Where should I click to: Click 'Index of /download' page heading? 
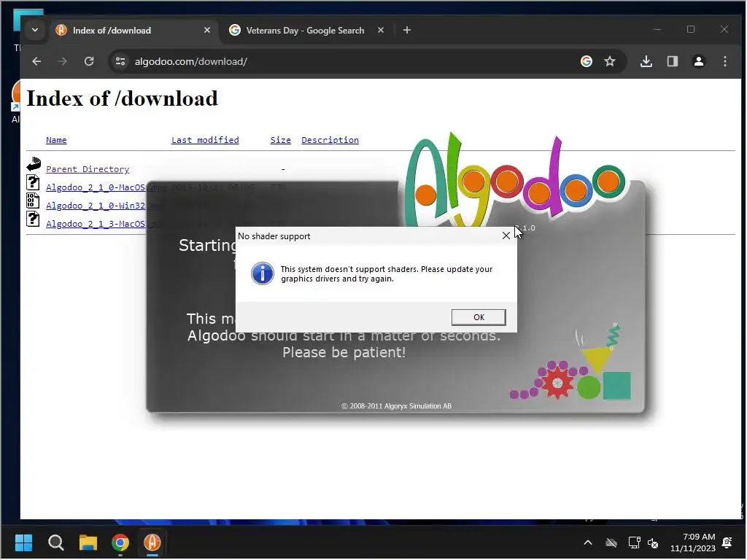click(122, 98)
